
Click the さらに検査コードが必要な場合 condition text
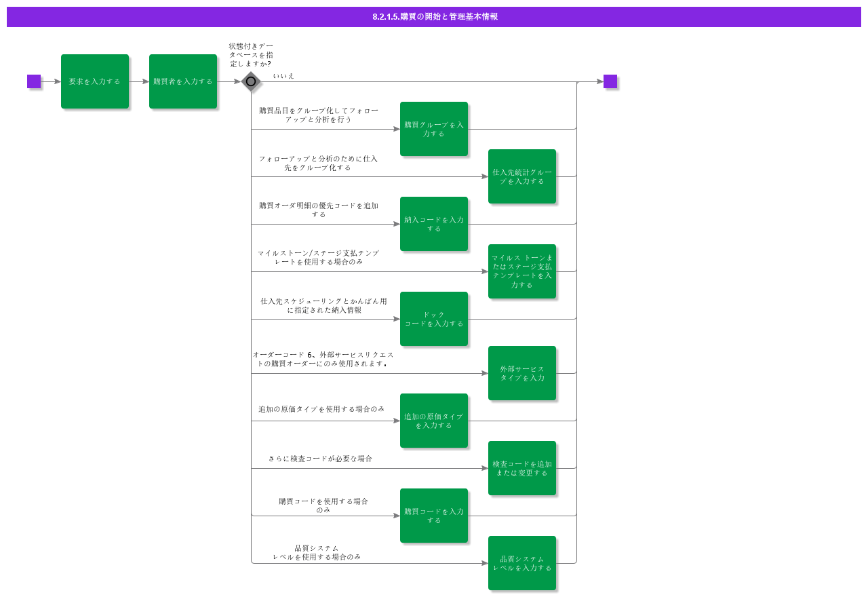click(x=319, y=459)
